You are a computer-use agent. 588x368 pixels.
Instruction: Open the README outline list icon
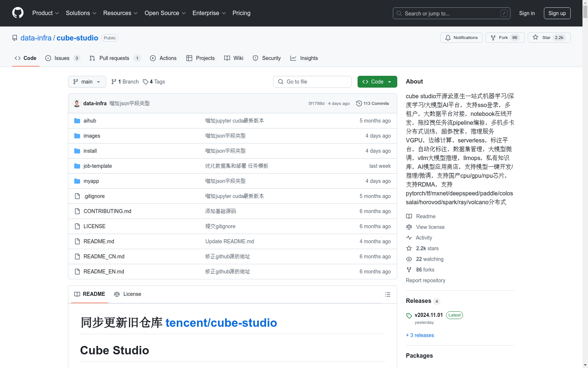tap(387, 294)
